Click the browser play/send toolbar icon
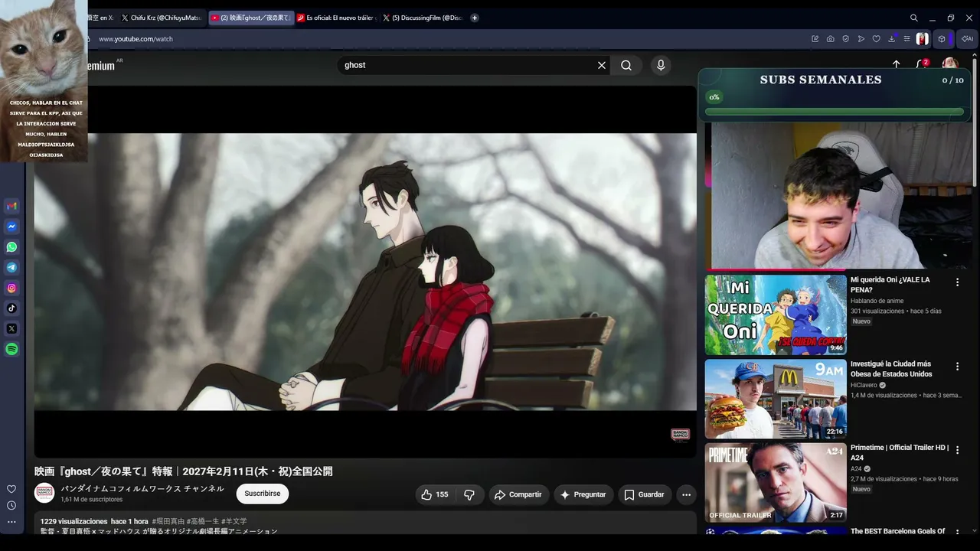 (x=861, y=39)
